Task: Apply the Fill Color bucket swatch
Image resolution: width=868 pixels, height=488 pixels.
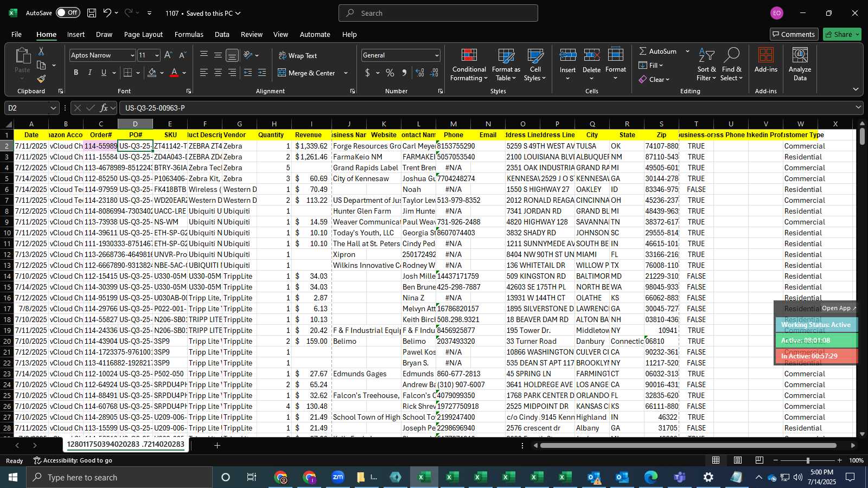Action: [x=152, y=73]
